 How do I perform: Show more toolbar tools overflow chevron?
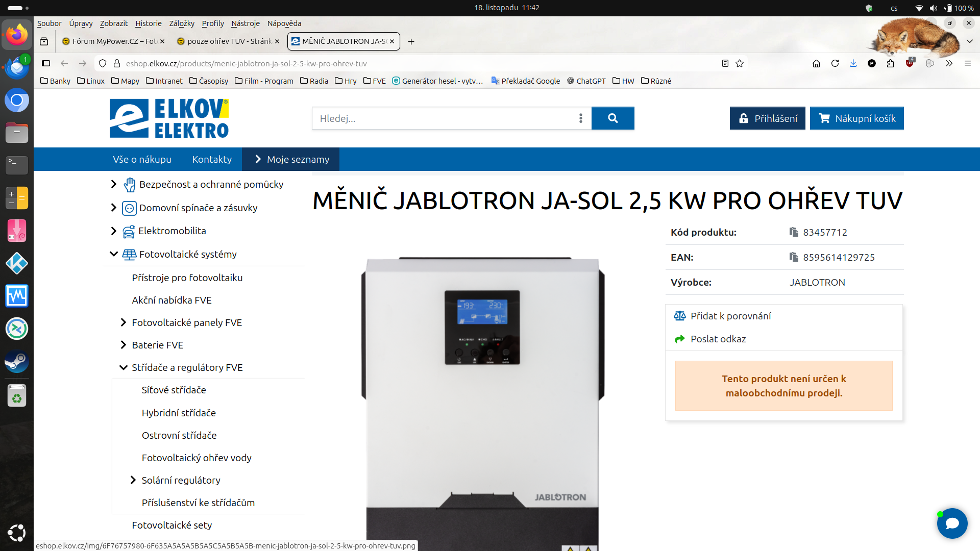(x=949, y=63)
